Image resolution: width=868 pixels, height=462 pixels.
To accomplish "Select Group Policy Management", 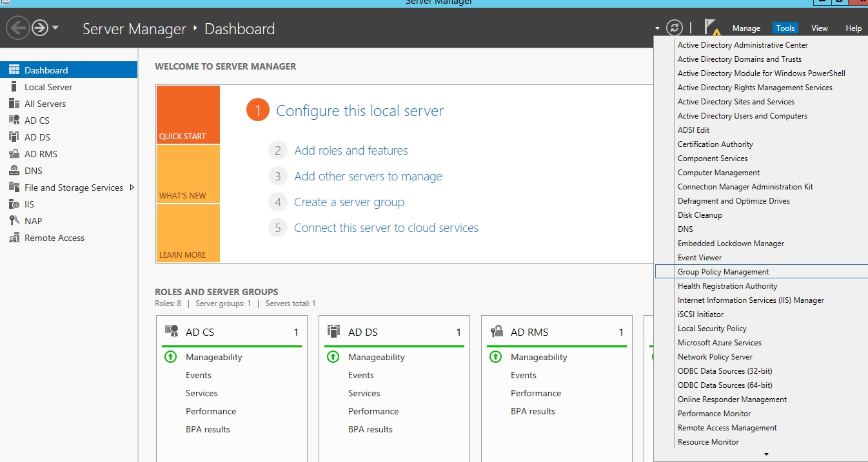I will [x=761, y=272].
